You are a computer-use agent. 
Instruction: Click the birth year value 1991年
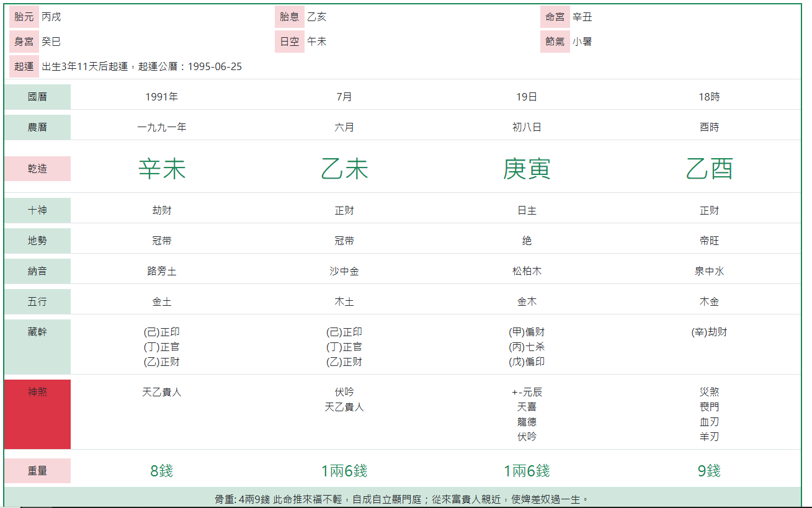coord(161,97)
